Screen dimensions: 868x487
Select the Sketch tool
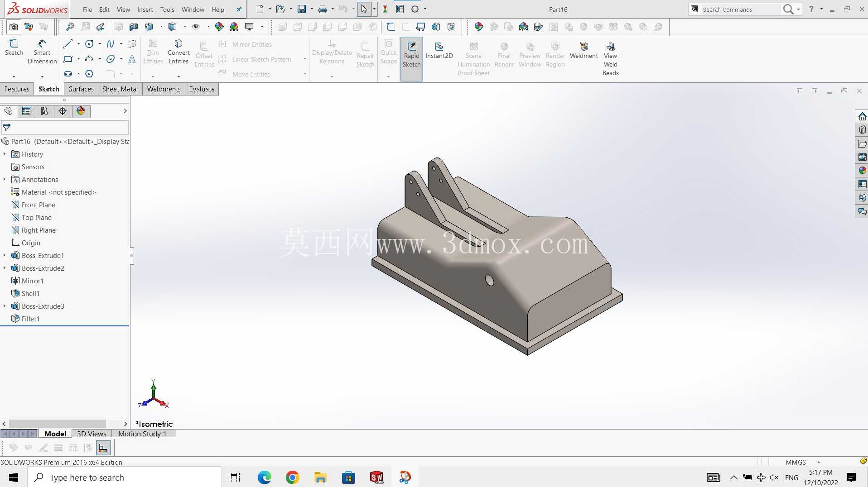pyautogui.click(x=14, y=48)
